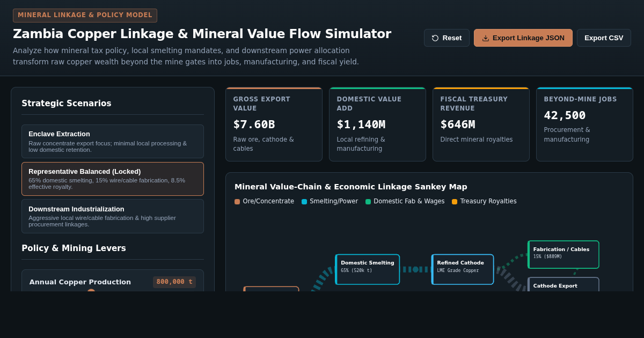Click the Cathode Export Sankey node
The width and height of the screenshot is (644, 338).
tap(563, 284)
